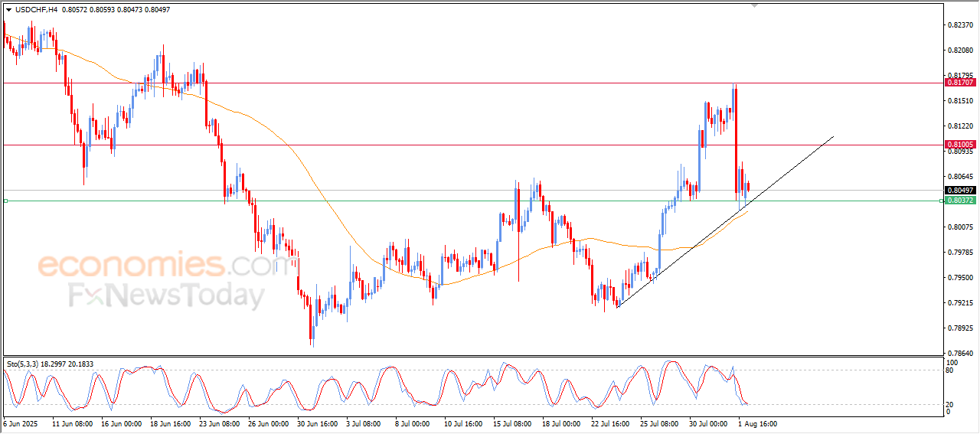The image size is (980, 434).
Task: Click the 25 Jul 08:00 time label
Action: point(658,423)
